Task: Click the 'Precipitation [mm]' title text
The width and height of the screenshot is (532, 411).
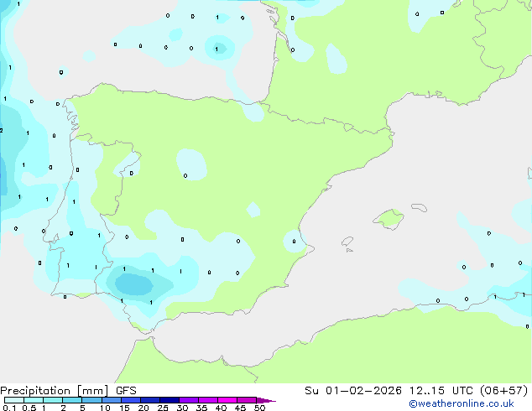Action: coord(55,391)
